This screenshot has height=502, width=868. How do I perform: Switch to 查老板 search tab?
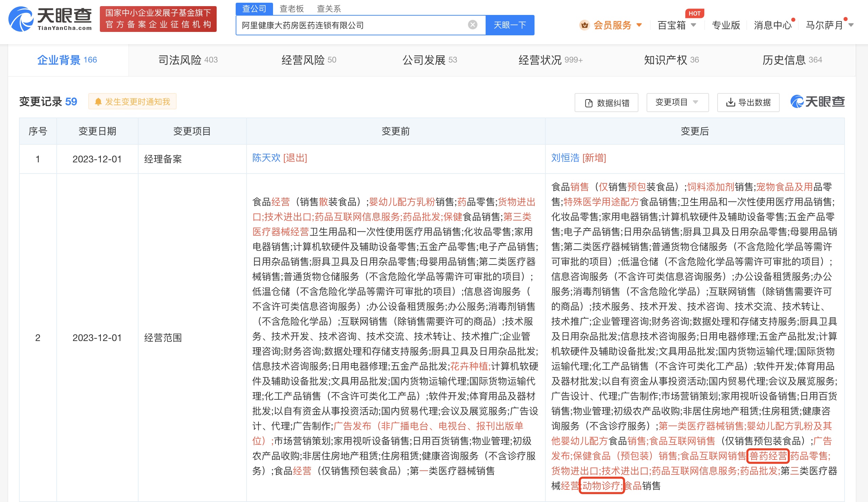click(x=291, y=8)
